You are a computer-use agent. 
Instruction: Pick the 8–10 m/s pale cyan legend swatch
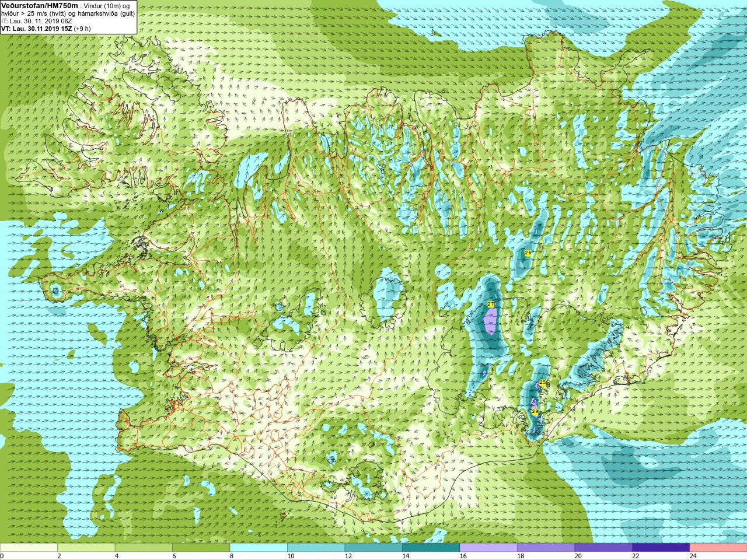[259, 548]
